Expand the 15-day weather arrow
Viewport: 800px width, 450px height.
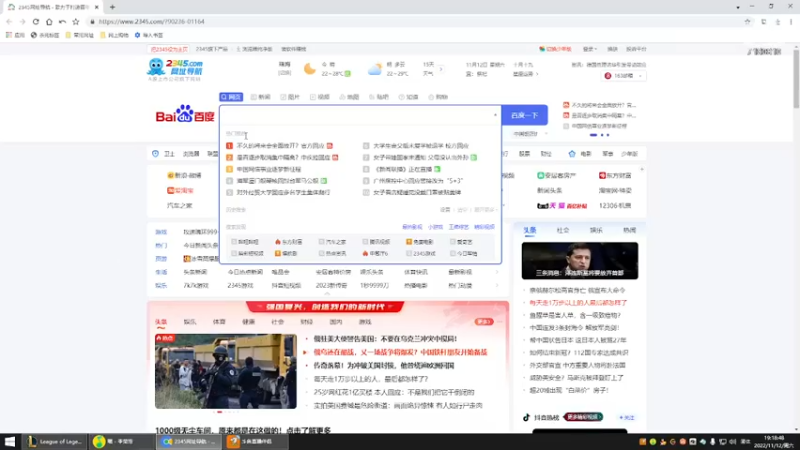tap(441, 69)
